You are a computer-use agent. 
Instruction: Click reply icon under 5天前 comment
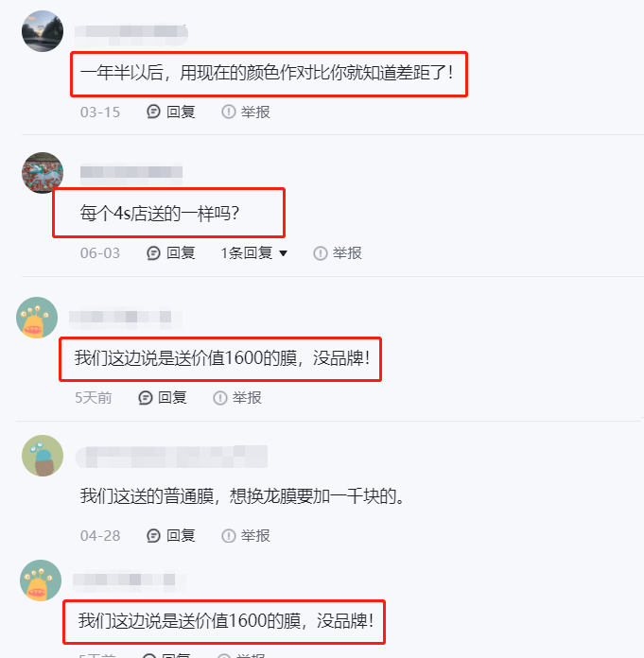coord(145,397)
